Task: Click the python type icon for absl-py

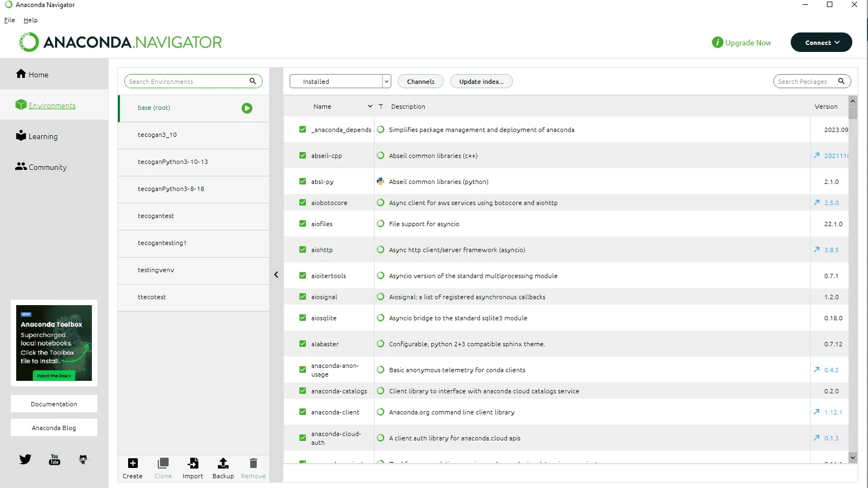Action: point(380,181)
